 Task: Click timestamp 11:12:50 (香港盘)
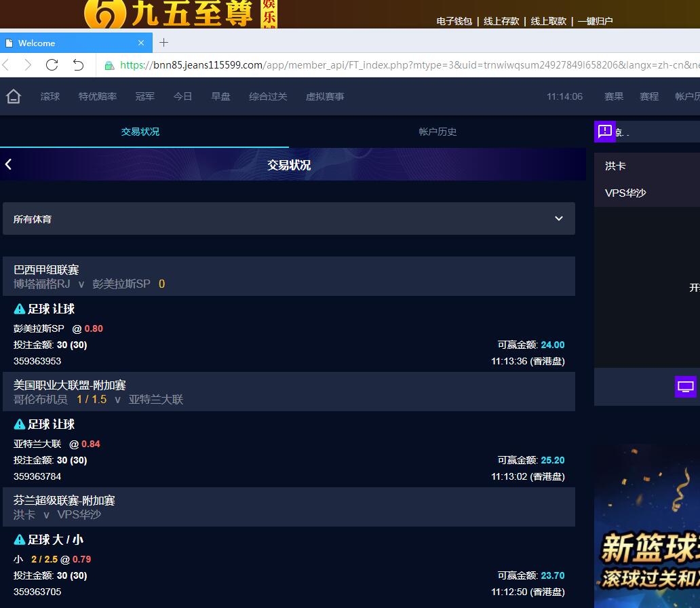point(528,592)
